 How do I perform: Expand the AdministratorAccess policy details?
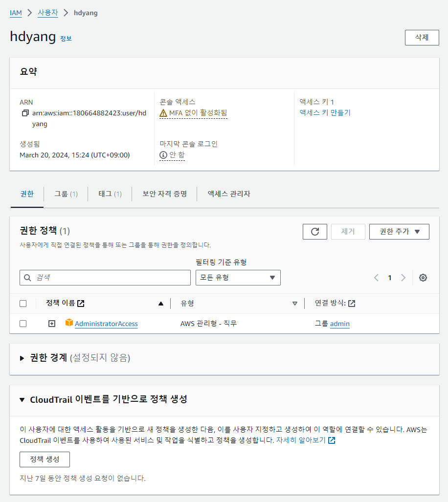(52, 324)
